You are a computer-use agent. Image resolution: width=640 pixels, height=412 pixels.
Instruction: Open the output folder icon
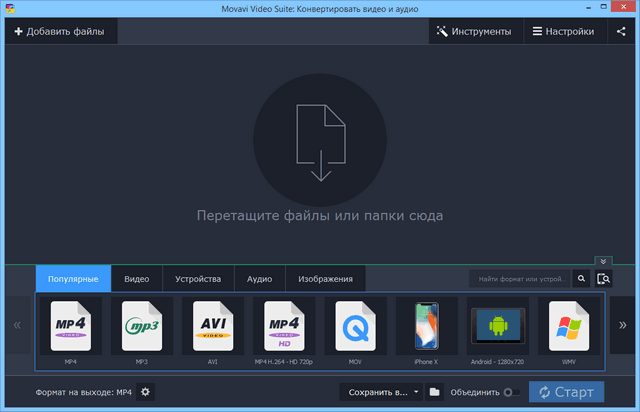435,392
